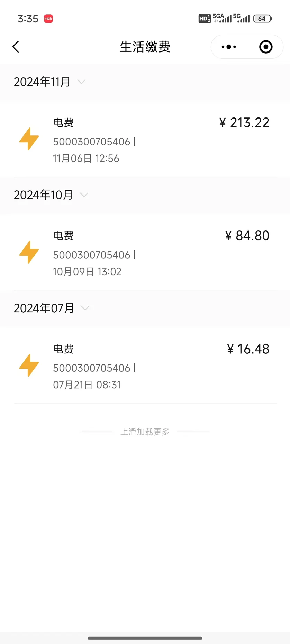Open the ¥84.80 payment amount
The height and width of the screenshot is (644, 290).
[x=247, y=236]
